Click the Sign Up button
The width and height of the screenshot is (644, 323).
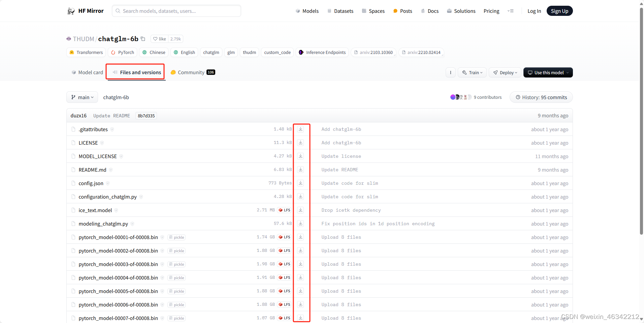point(559,11)
